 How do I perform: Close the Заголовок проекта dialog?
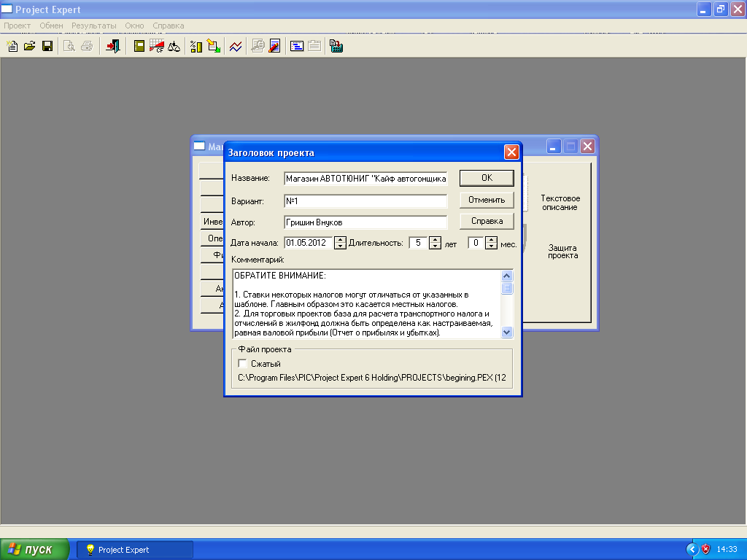click(x=511, y=152)
